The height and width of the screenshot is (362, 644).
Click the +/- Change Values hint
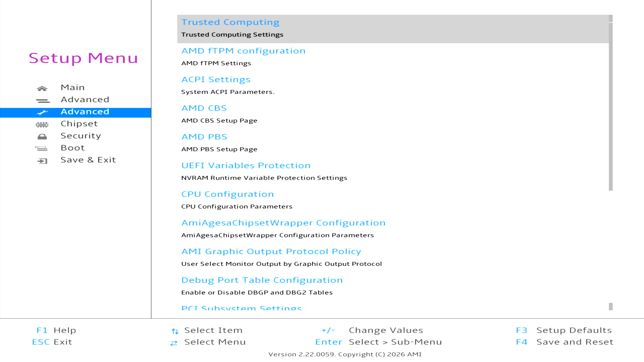pyautogui.click(x=372, y=330)
